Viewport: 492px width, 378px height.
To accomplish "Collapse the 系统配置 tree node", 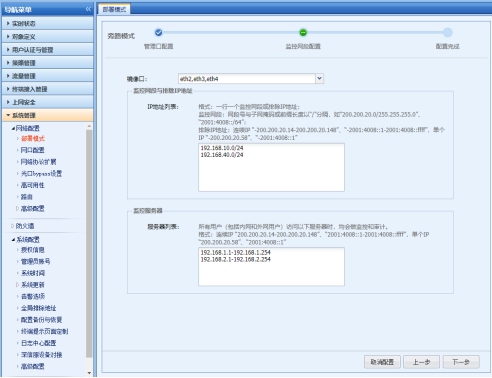I will [13, 240].
